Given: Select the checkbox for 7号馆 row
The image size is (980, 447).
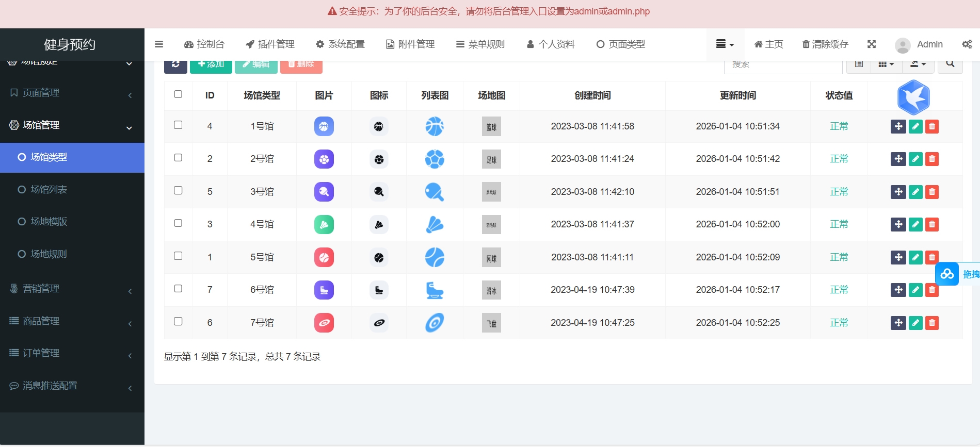Looking at the screenshot, I should [178, 321].
